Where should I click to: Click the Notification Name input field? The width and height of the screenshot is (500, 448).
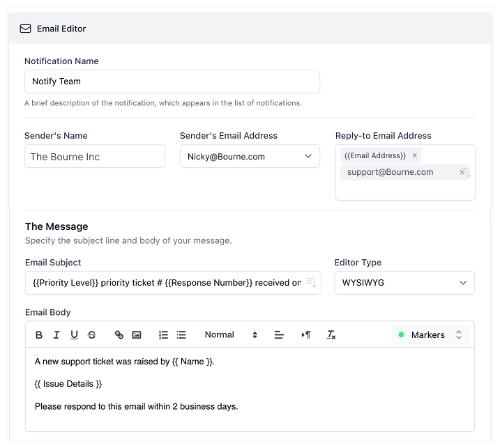172,82
